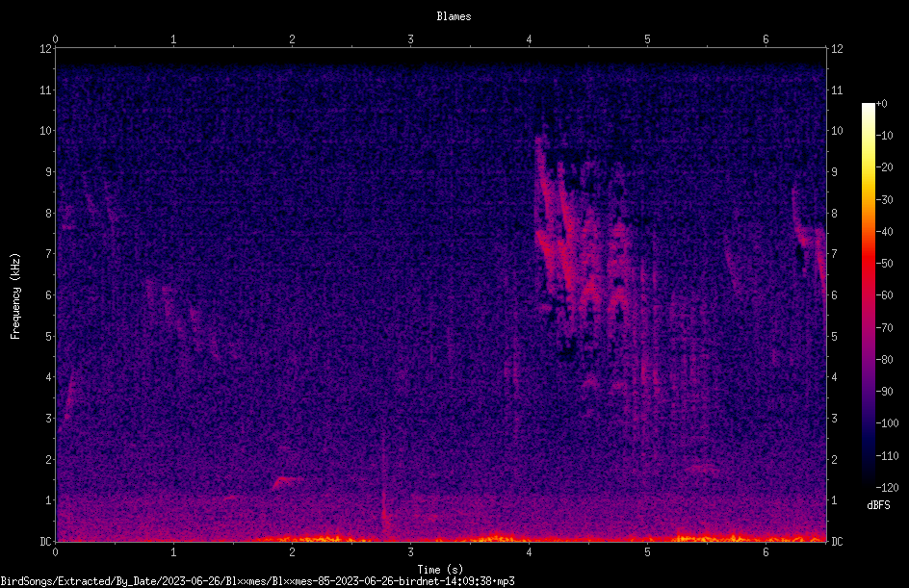Click the "Blames" spectrogram title
Viewport: 909px width, 588px height.
click(x=454, y=16)
